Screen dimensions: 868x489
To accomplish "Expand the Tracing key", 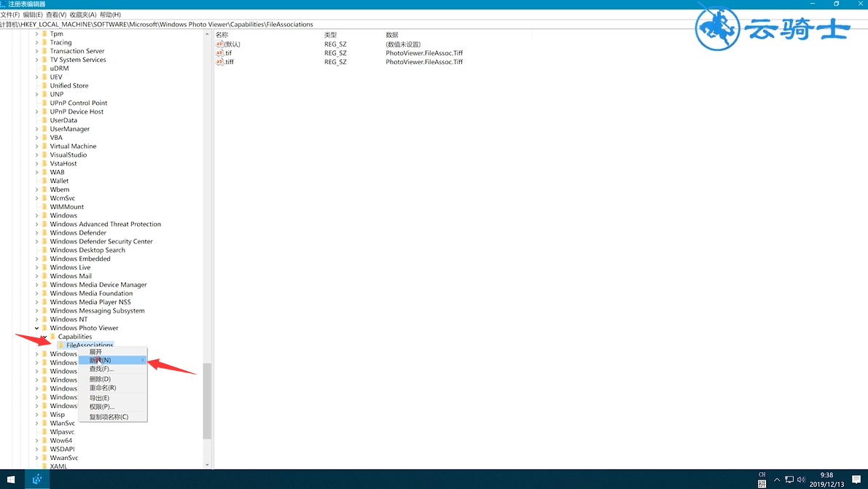I will [37, 43].
